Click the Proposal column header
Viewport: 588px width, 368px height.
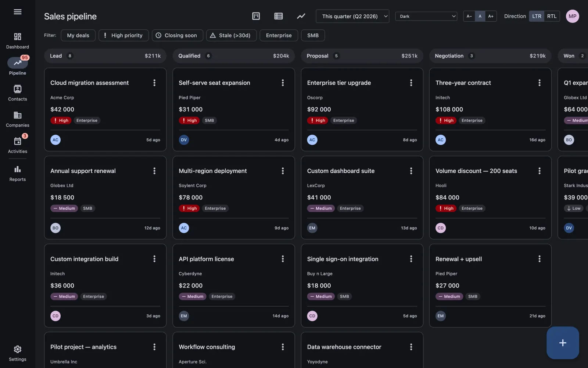(362, 56)
